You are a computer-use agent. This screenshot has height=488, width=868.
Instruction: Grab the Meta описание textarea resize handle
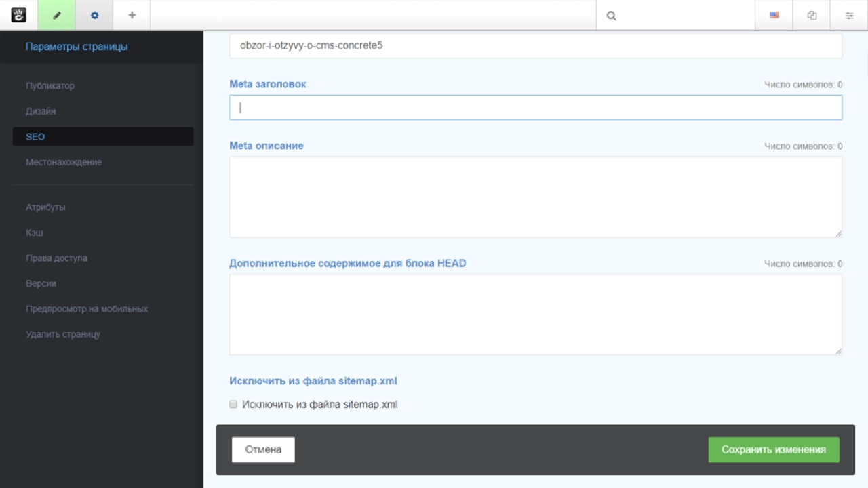tap(838, 233)
